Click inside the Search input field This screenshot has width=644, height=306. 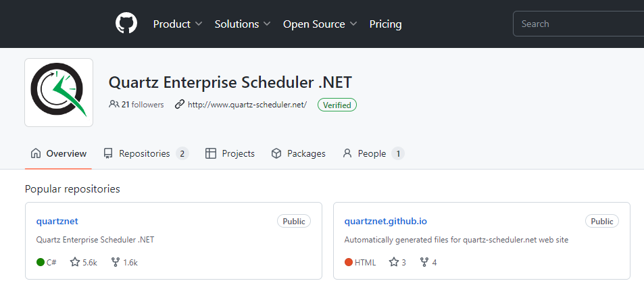tap(578, 24)
